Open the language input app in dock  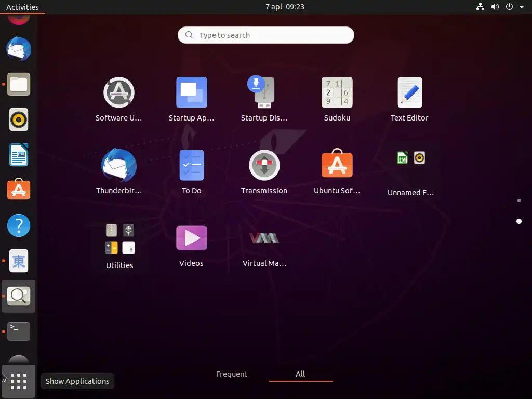(x=19, y=261)
